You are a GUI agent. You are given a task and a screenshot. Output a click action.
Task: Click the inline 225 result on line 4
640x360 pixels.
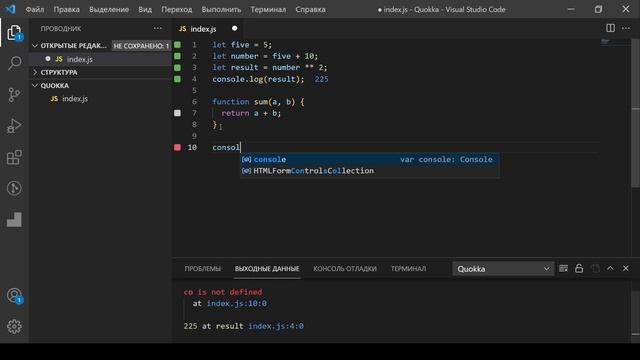(x=321, y=79)
